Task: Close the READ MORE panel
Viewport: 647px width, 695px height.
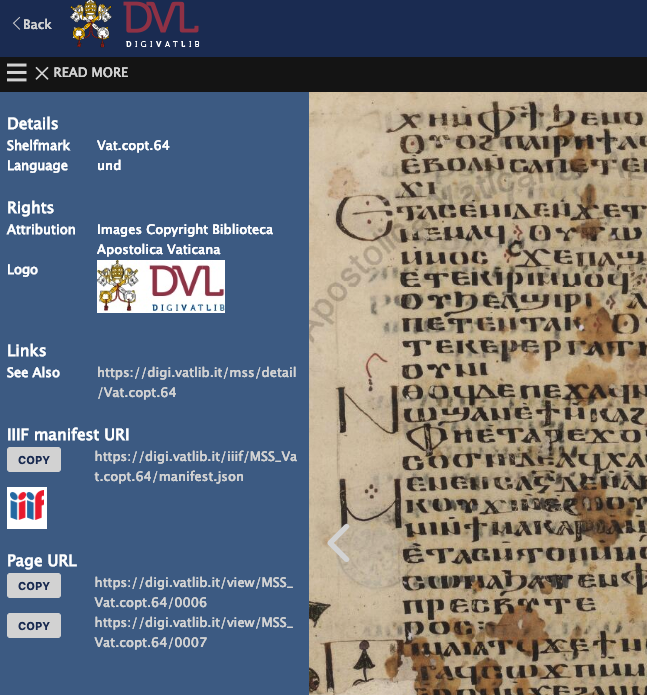Action: point(42,73)
